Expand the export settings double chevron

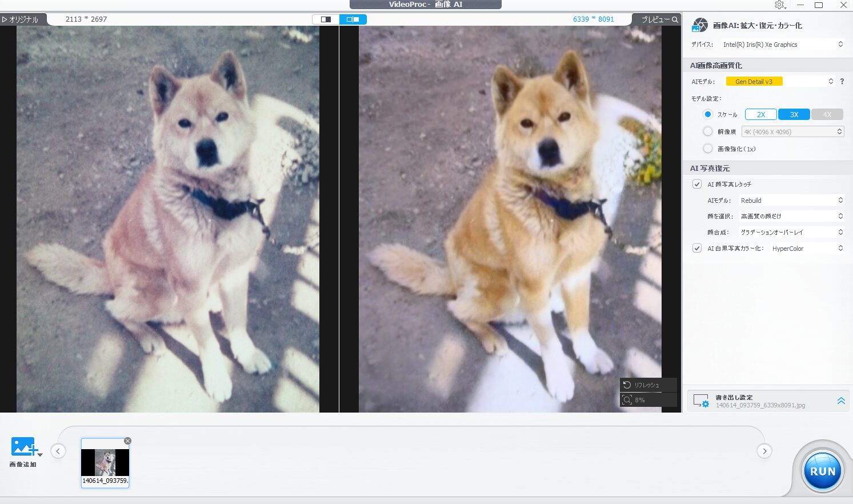841,401
